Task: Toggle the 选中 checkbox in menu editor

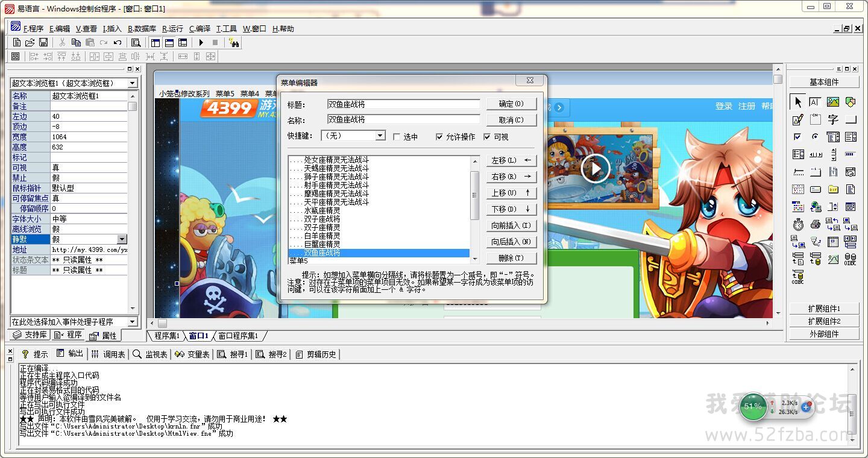Action: pyautogui.click(x=397, y=137)
